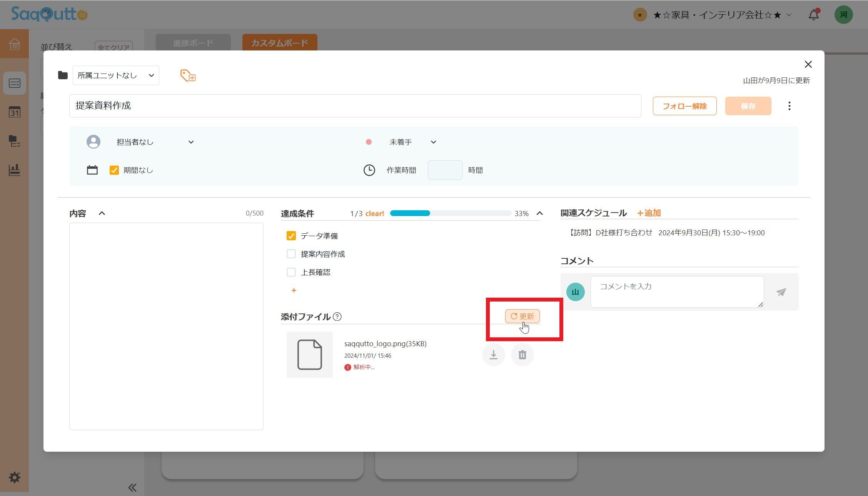Open the 所属ユニットなし dropdown
Screen dimensions: 868x496
coord(116,75)
